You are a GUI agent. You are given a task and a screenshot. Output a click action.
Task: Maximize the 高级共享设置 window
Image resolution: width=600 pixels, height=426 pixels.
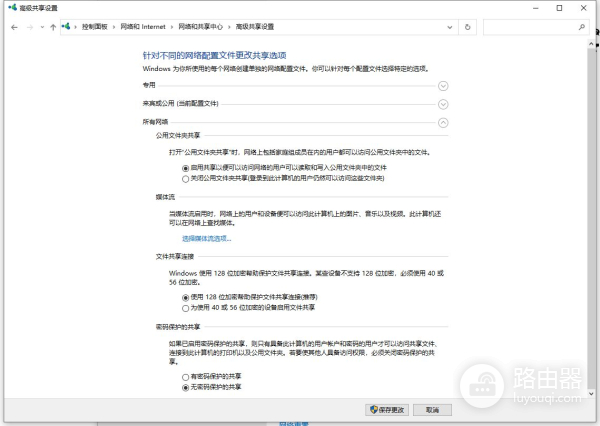tap(559, 8)
